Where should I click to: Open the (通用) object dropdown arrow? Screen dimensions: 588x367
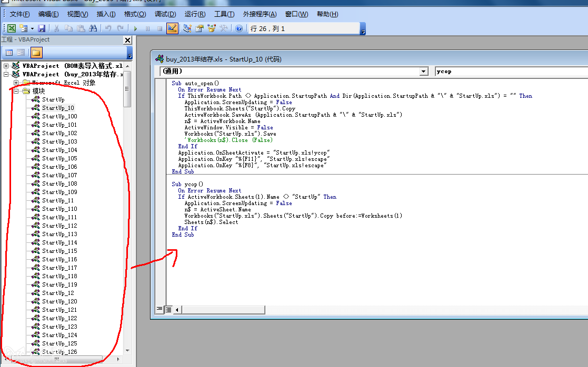point(423,71)
